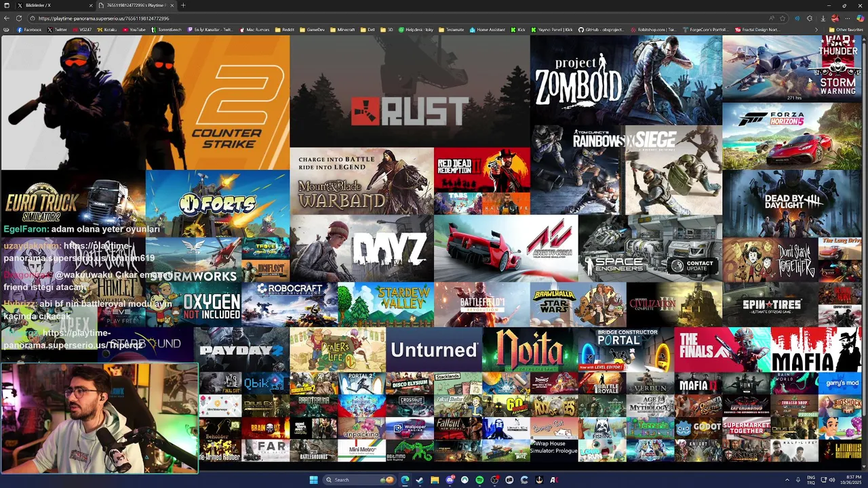The height and width of the screenshot is (488, 868).
Task: Switch to the Bildirimler / X tab
Action: [54, 5]
